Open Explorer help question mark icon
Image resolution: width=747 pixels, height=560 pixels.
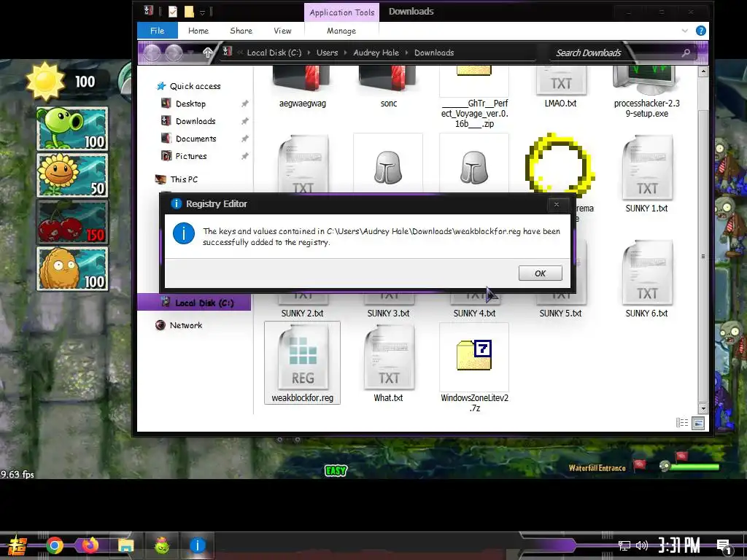(701, 31)
